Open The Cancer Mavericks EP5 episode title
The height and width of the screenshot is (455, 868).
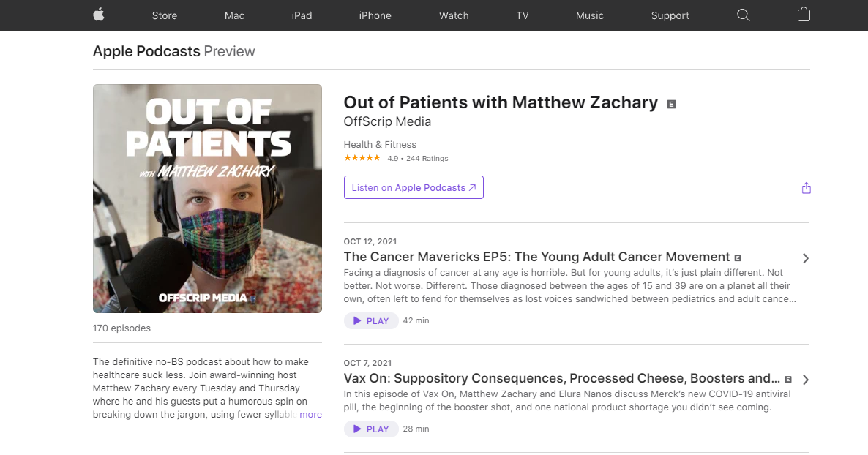pos(536,257)
